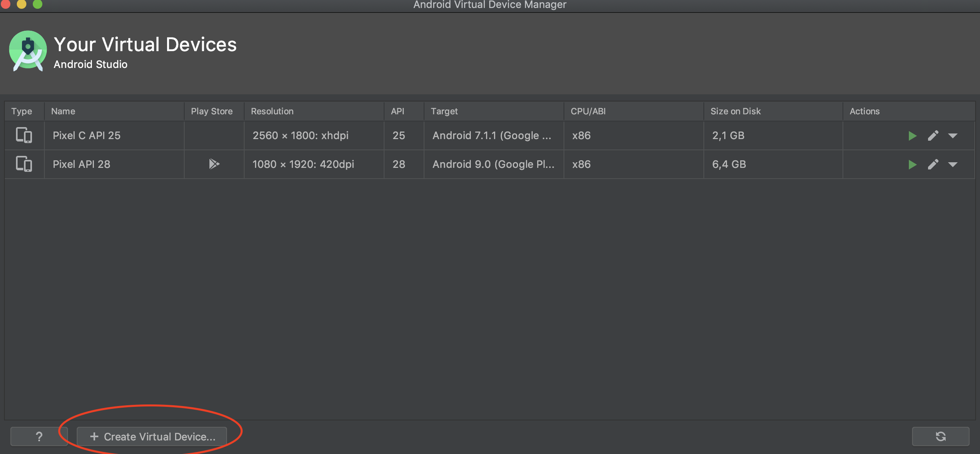Edit the Pixel C API 25 device
This screenshot has height=454, width=980.
933,136
